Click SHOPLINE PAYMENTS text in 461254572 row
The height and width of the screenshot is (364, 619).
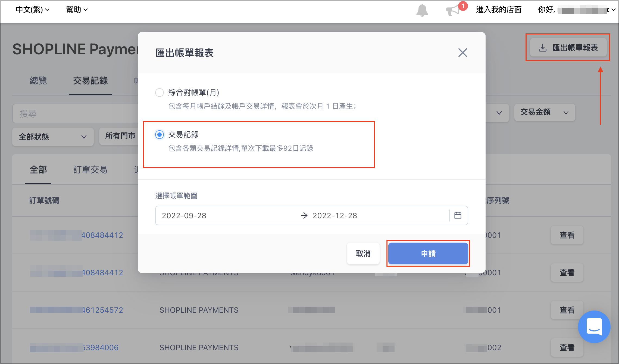click(x=199, y=310)
